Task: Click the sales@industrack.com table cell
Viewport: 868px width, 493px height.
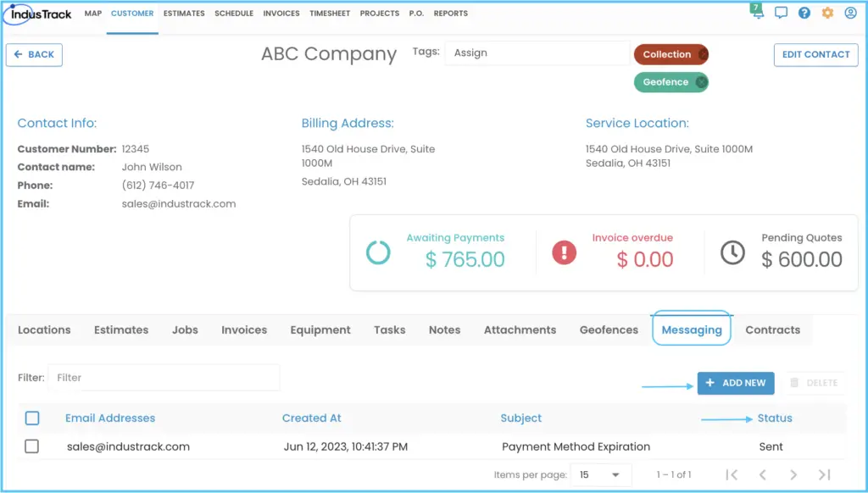Action: click(x=129, y=446)
